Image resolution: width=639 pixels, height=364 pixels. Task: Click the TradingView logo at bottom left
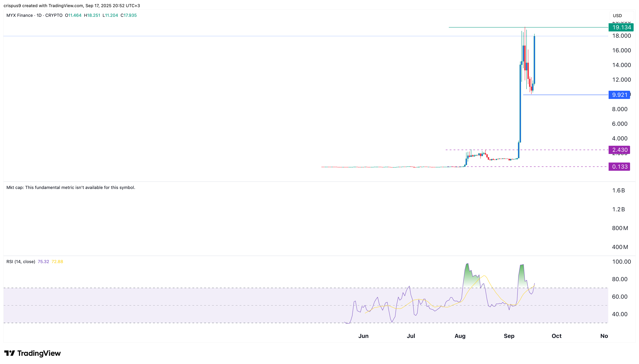[33, 353]
